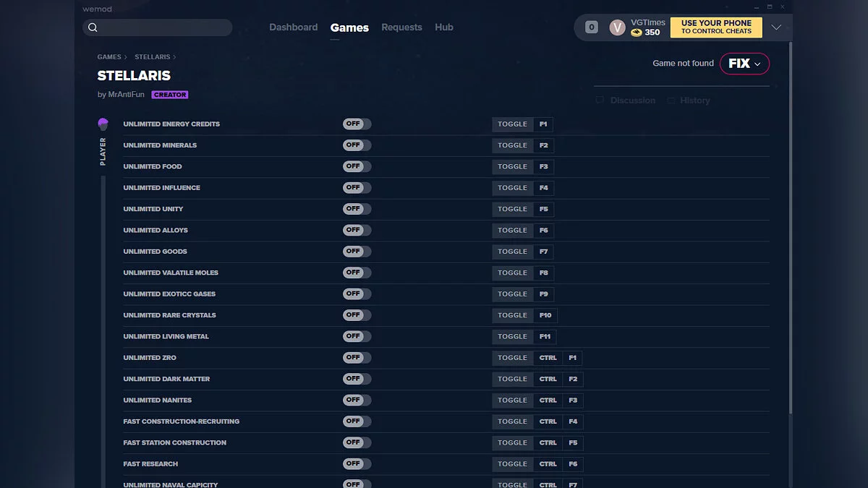Click TOGGLE hotkey for Unlimited Energy Credits
The width and height of the screenshot is (868, 488).
[x=512, y=124]
